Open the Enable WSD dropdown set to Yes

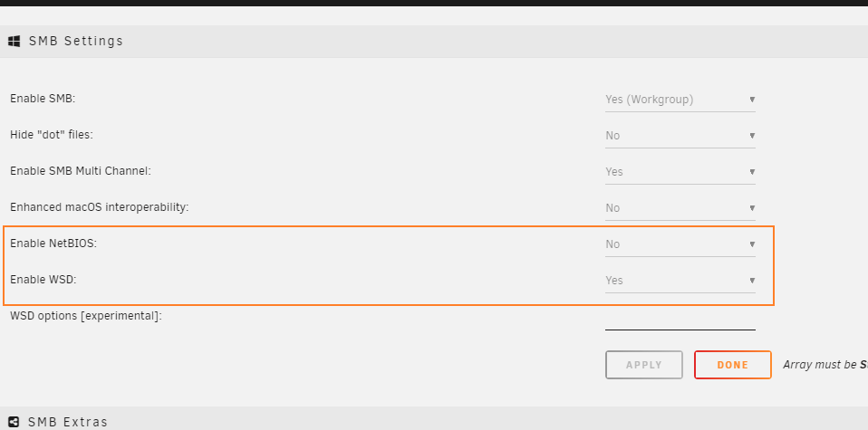tap(680, 281)
